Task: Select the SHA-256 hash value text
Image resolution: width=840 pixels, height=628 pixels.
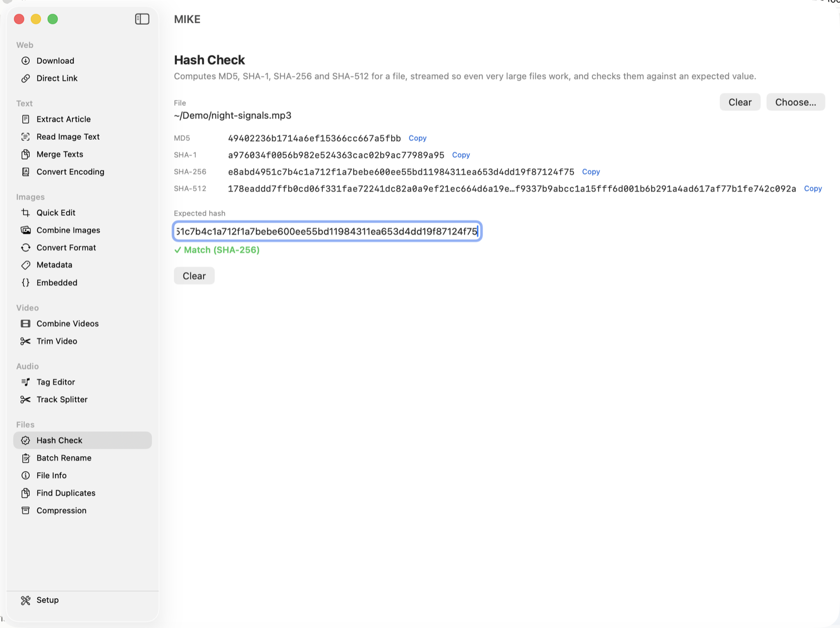Action: click(401, 172)
